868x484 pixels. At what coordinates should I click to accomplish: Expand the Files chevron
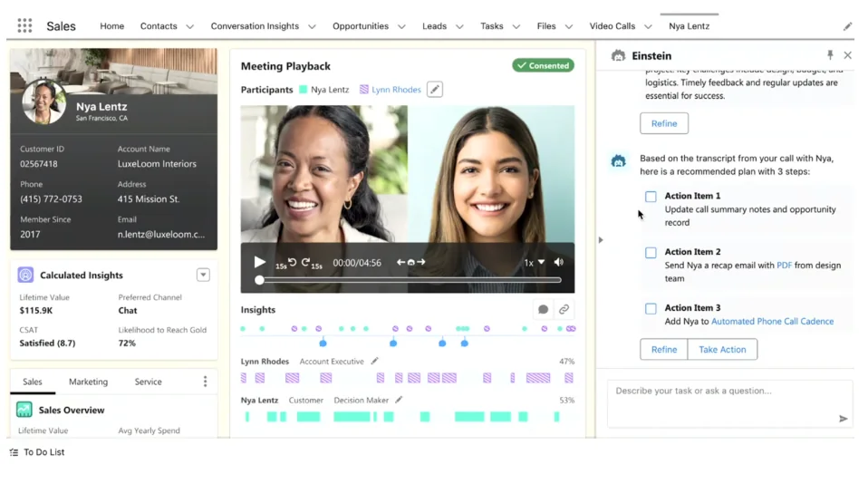(x=568, y=26)
